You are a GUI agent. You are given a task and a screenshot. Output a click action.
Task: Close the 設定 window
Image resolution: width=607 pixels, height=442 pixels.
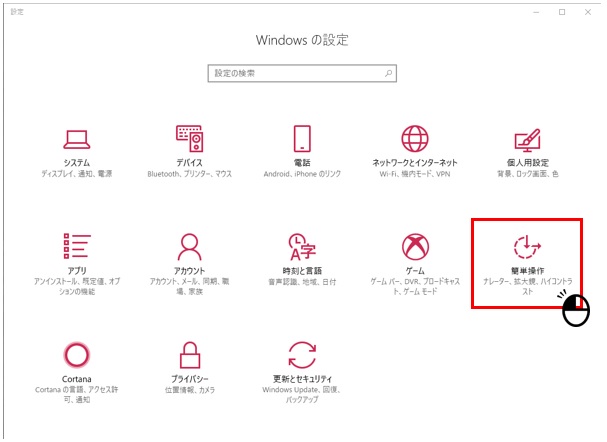coord(588,12)
